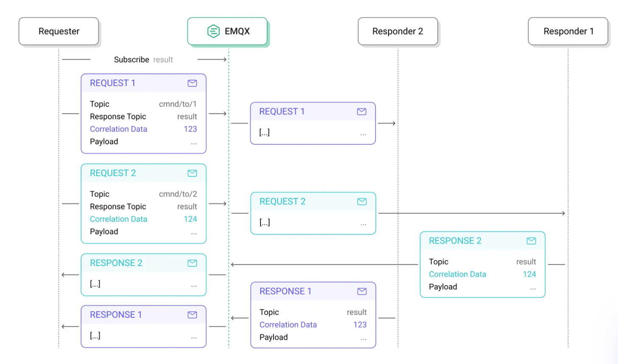
Task: Click the cmnd/to/1 topic value
Action: point(178,104)
